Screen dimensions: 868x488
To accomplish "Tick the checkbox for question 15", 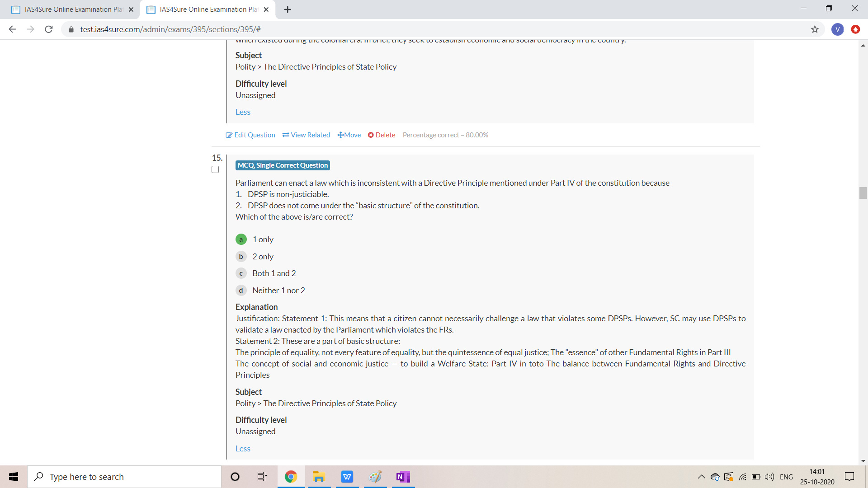I will [x=215, y=169].
